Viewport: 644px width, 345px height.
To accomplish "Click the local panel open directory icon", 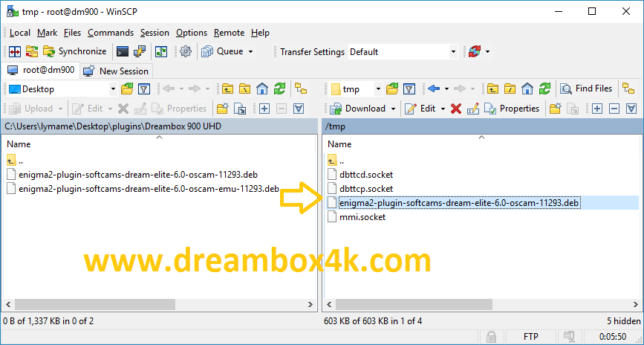I will [x=127, y=88].
